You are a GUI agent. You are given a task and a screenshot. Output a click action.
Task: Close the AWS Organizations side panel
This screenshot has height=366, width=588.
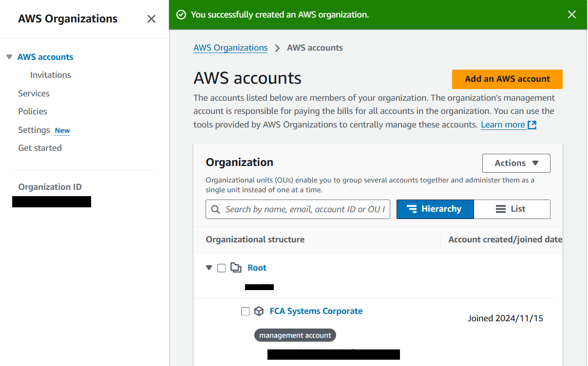[x=152, y=19]
